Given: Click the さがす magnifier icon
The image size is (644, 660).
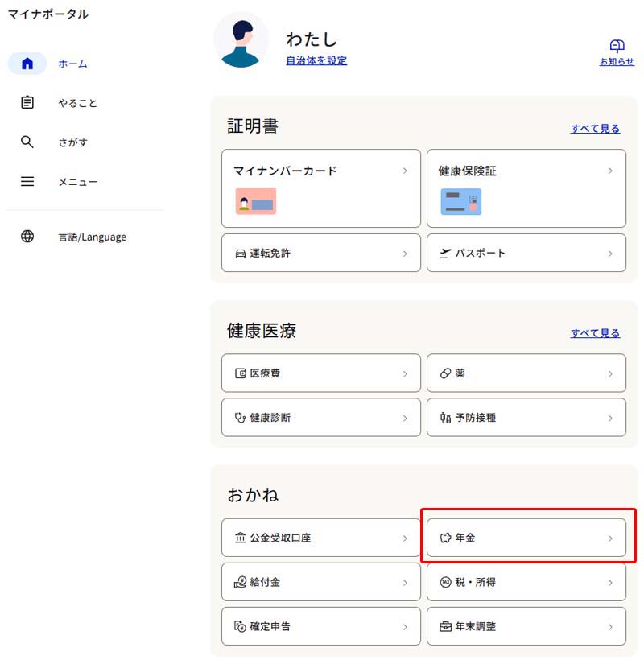Looking at the screenshot, I should click(27, 142).
